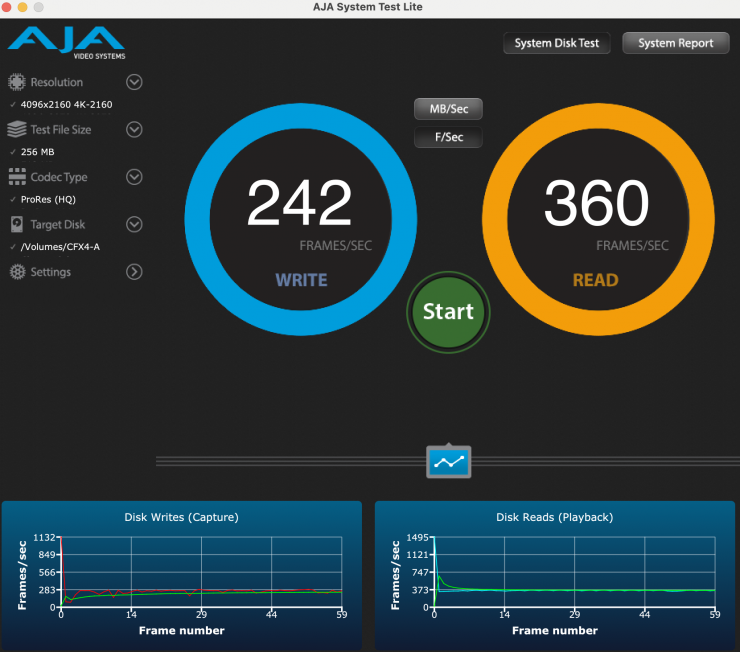Expand the Codec Type dropdown arrow
The height and width of the screenshot is (652, 740).
[x=134, y=177]
